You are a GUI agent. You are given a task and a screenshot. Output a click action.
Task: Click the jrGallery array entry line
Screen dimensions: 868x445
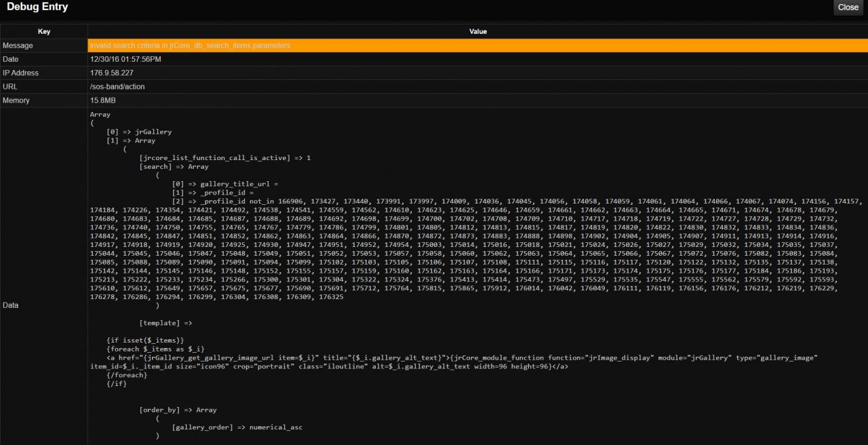pyautogui.click(x=139, y=132)
